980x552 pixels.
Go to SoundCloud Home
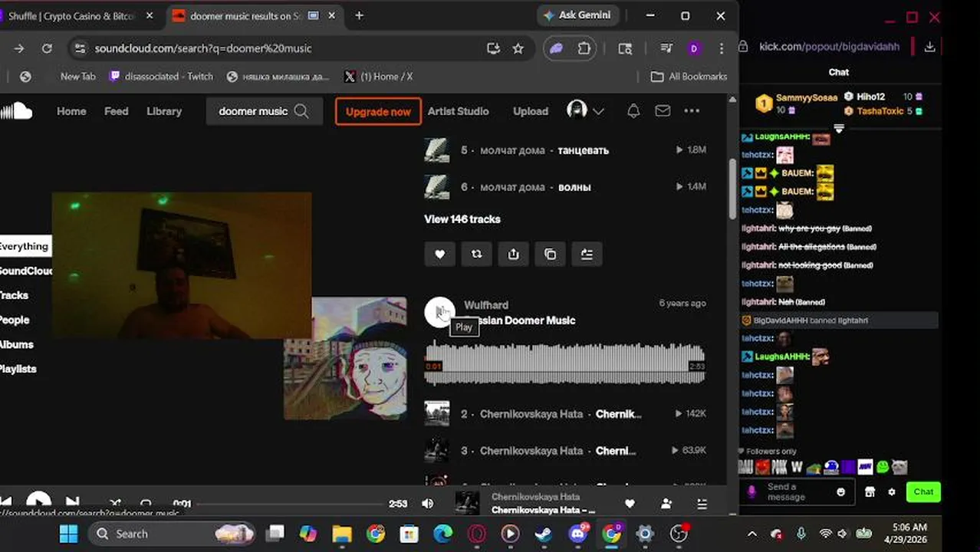pos(71,111)
